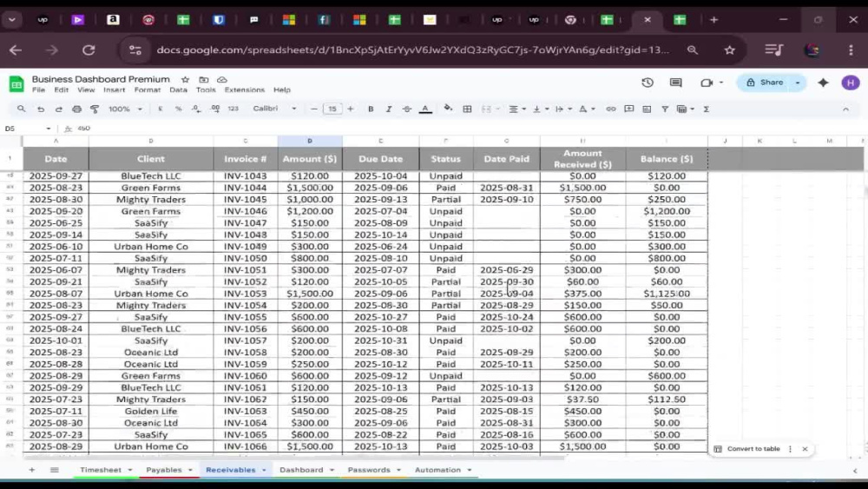
Task: Bookmark this page with star icon
Action: (x=730, y=50)
